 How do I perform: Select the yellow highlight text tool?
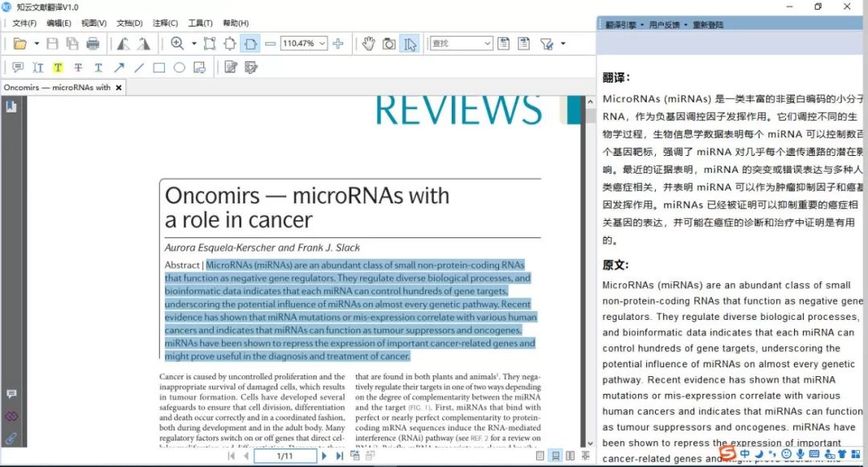(58, 68)
